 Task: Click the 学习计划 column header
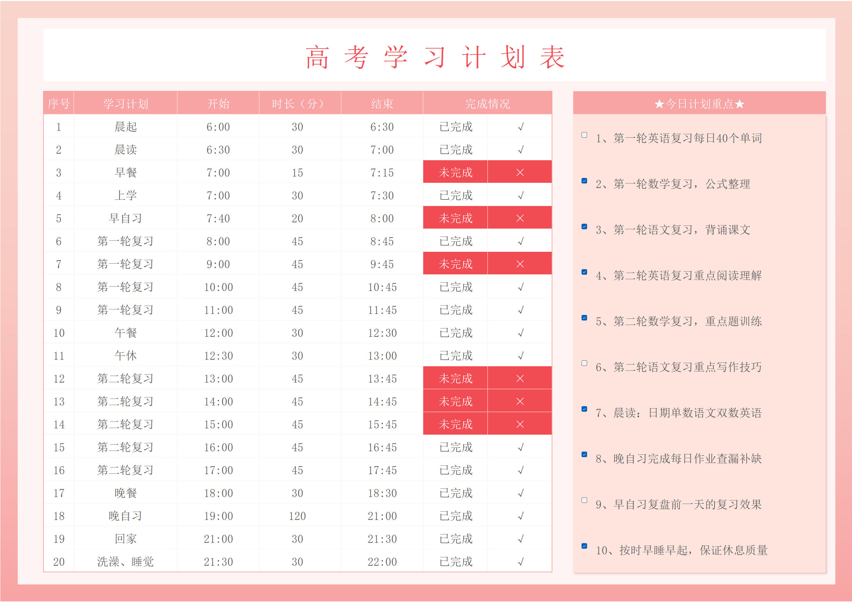coord(125,104)
